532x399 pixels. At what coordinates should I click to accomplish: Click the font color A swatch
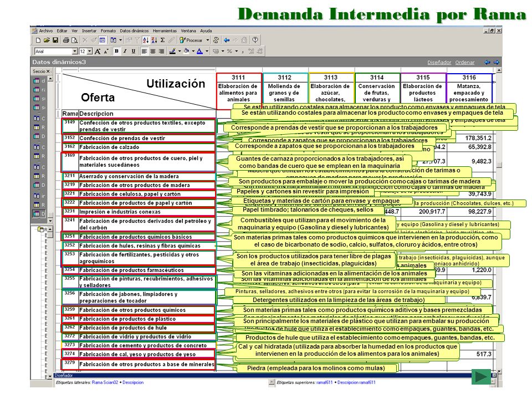click(x=200, y=51)
